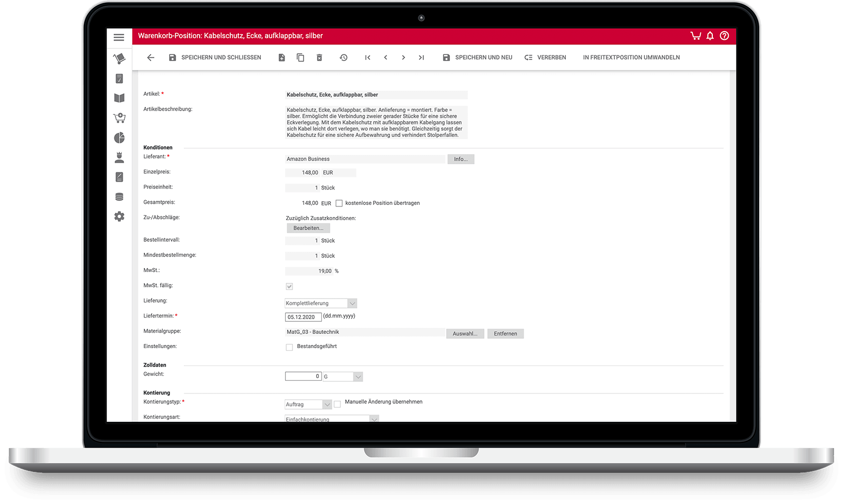Viewport: 843px width, 504px height.
Task: Click 'Speichern und Schliessen' toolbar item
Action: pyautogui.click(x=215, y=57)
